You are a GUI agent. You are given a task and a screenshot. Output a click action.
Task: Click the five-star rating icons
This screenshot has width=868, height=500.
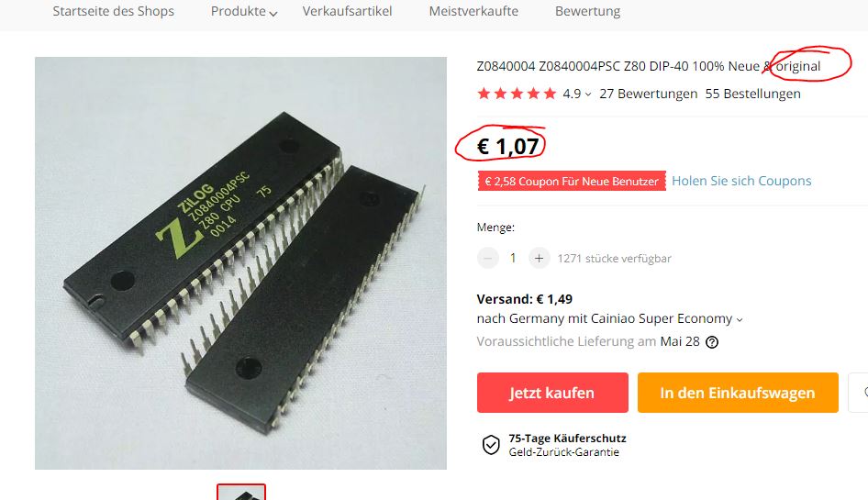517,94
